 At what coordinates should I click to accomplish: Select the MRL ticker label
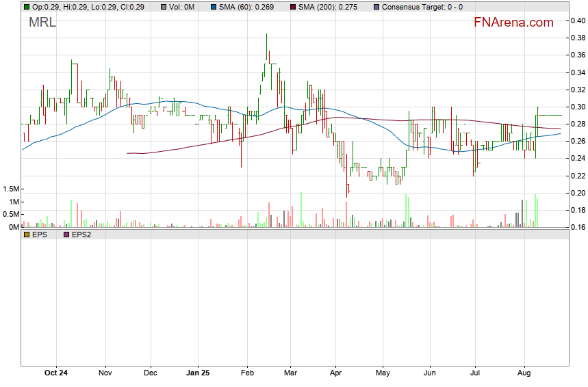click(42, 23)
